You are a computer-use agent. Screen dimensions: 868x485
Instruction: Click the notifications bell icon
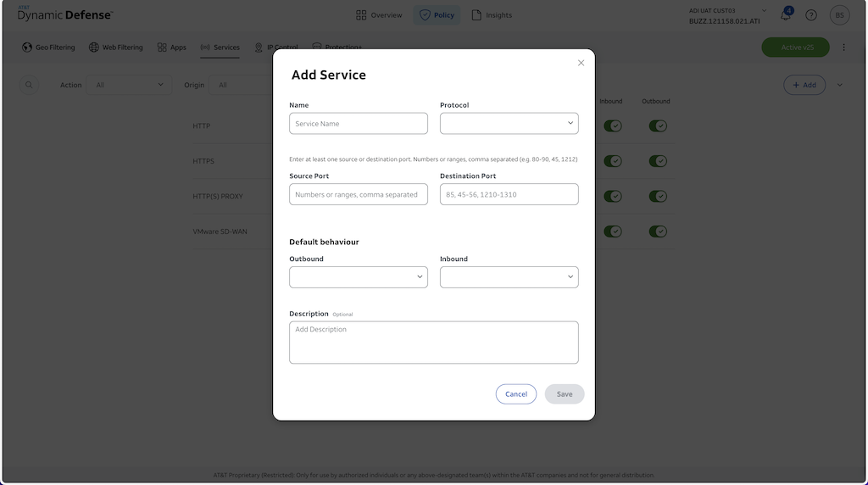point(786,15)
